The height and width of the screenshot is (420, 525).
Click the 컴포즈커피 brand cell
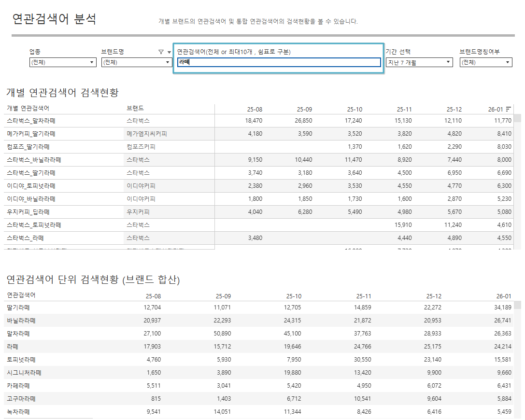[x=141, y=147]
